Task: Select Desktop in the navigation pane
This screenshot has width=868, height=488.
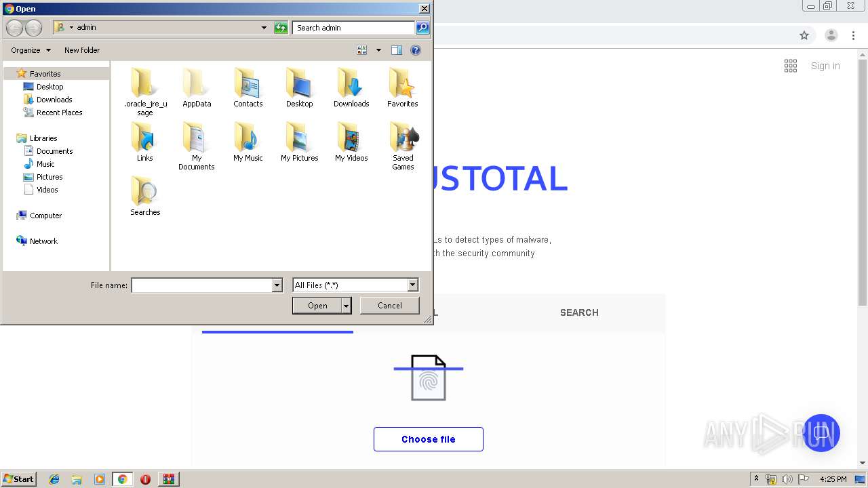Action: pos(50,87)
